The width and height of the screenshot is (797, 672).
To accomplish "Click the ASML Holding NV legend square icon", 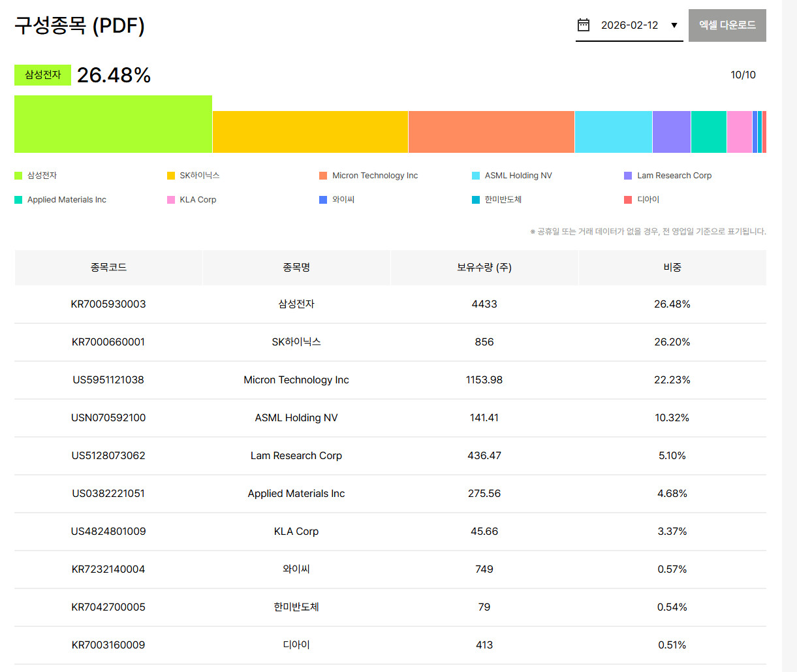I will (476, 176).
